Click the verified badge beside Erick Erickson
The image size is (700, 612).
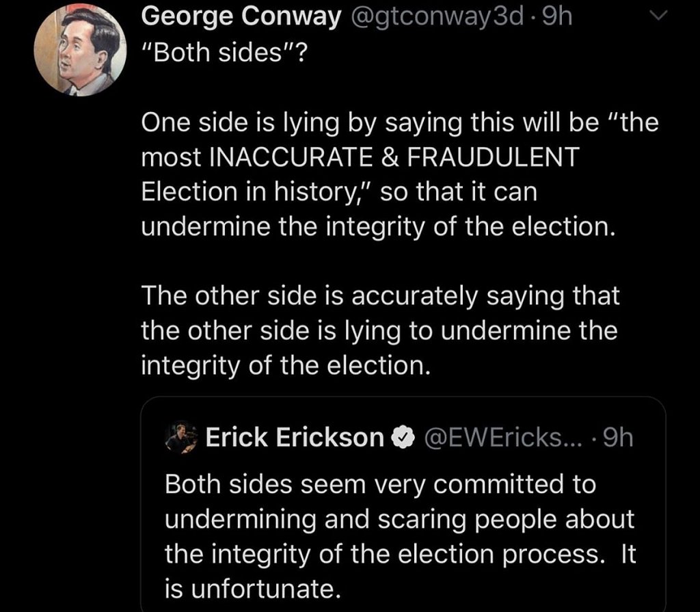[404, 438]
